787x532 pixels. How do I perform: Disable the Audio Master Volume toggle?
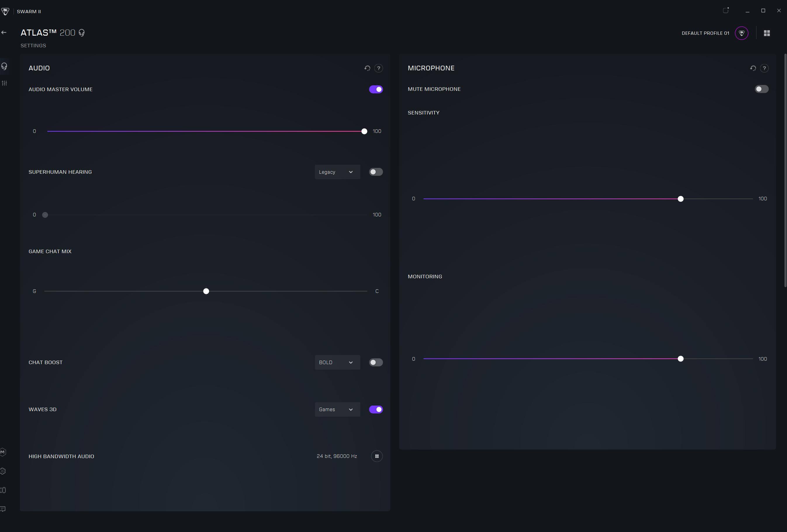[x=376, y=89]
